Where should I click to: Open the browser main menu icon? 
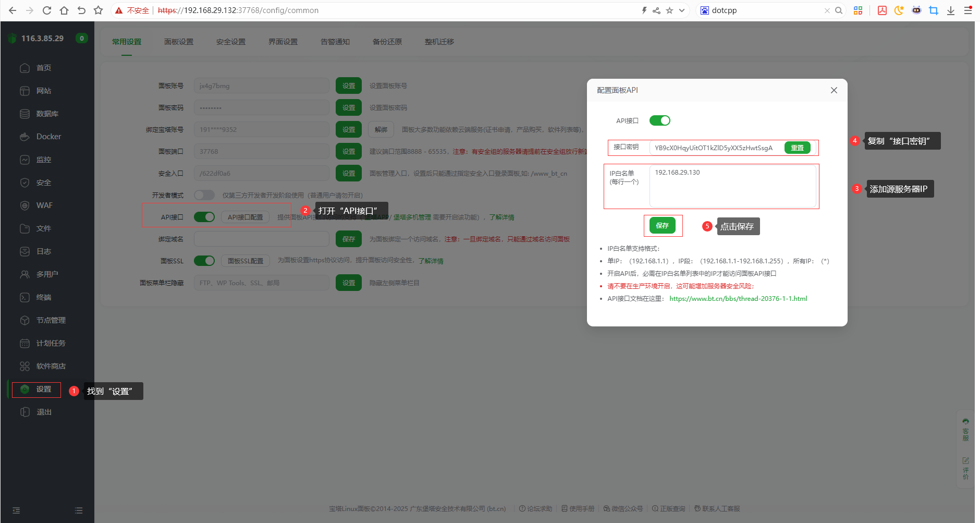pyautogui.click(x=967, y=10)
